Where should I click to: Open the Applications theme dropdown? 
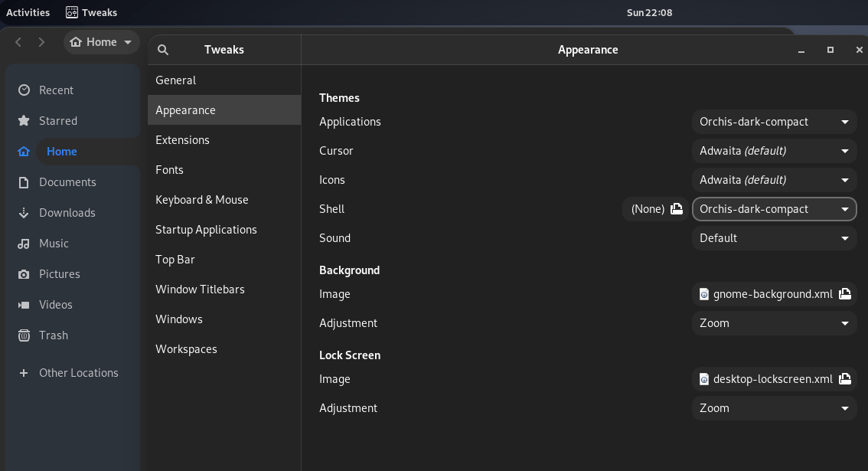[x=774, y=121]
